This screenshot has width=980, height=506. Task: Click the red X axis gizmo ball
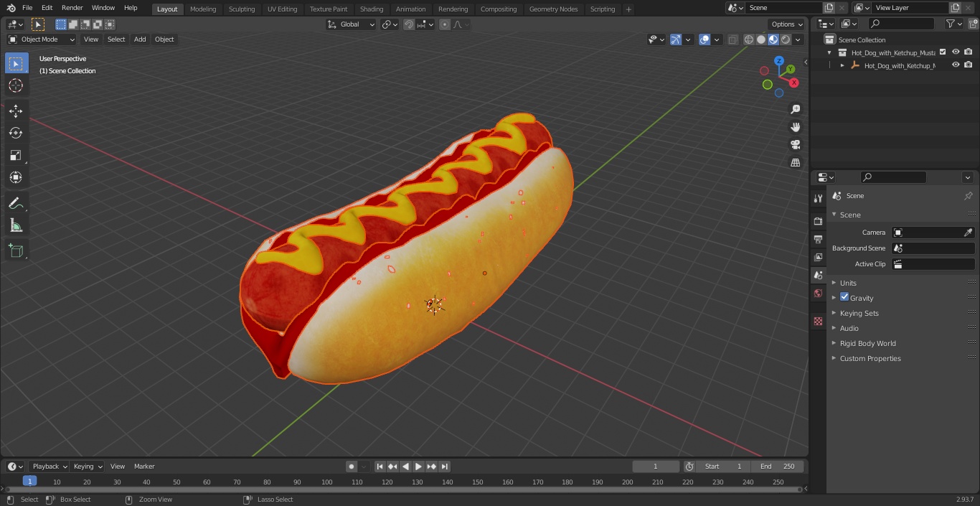pos(794,83)
